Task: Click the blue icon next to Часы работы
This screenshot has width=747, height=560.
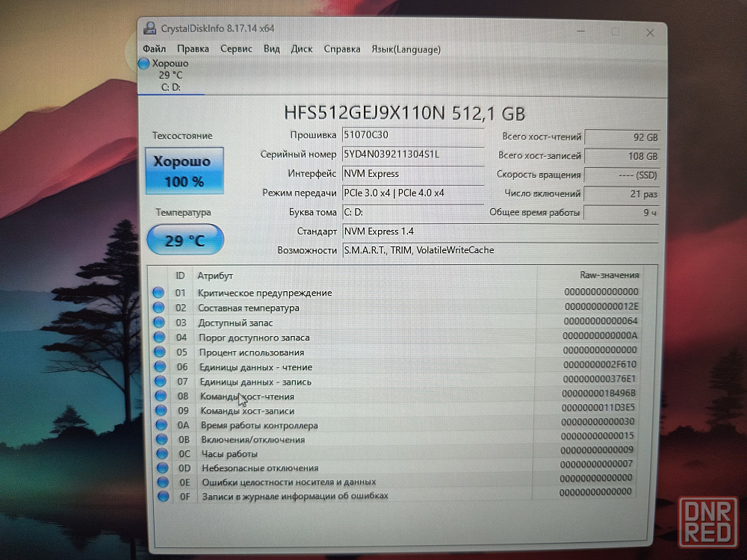Action: coord(162,453)
